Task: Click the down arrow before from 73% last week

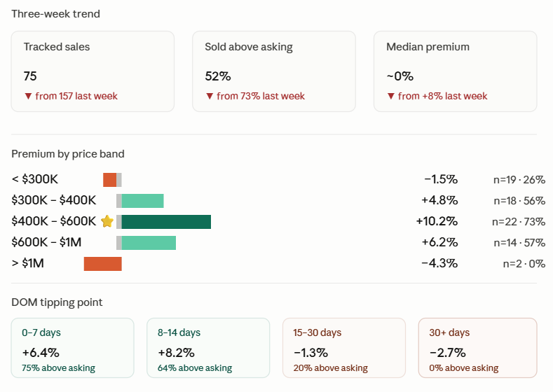Action: point(210,96)
